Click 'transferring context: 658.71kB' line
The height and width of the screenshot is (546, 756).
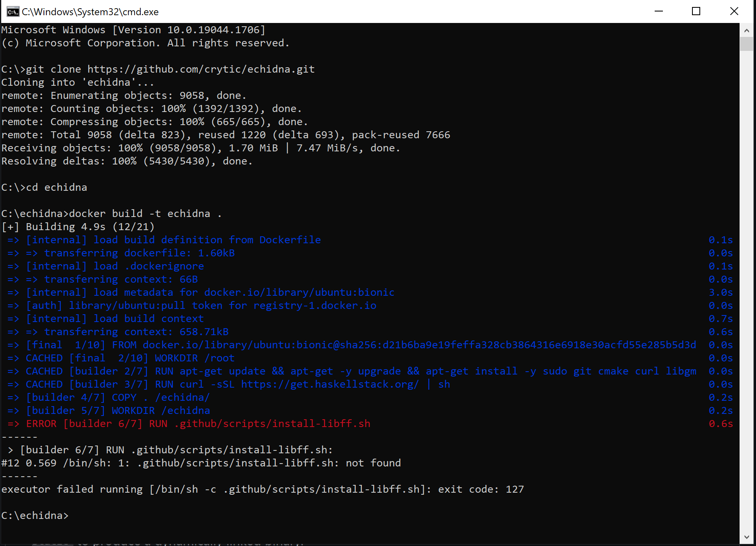point(118,332)
